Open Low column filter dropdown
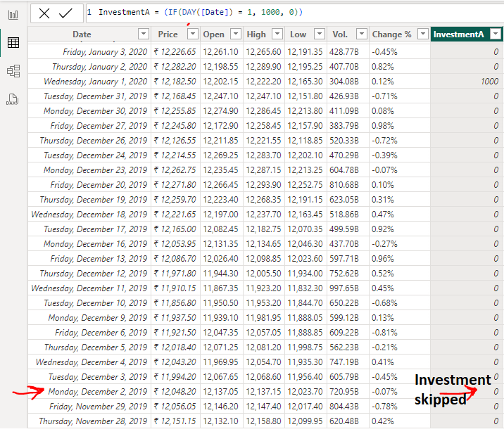 319,33
